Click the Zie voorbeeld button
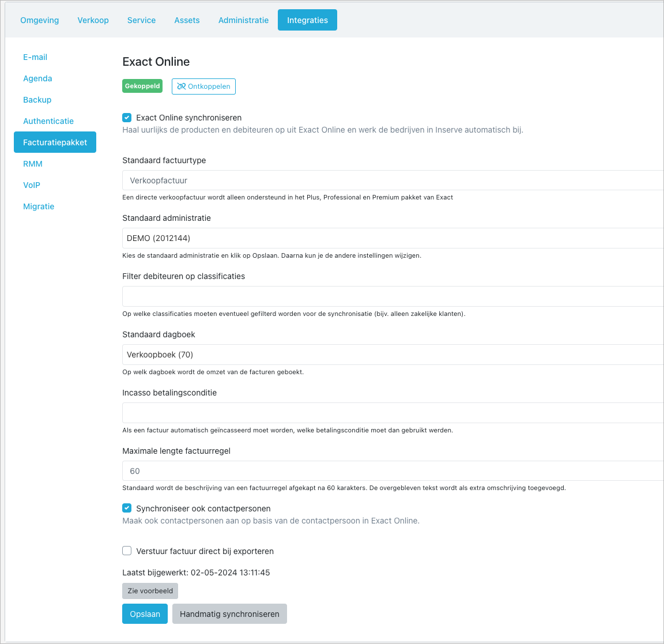 150,590
